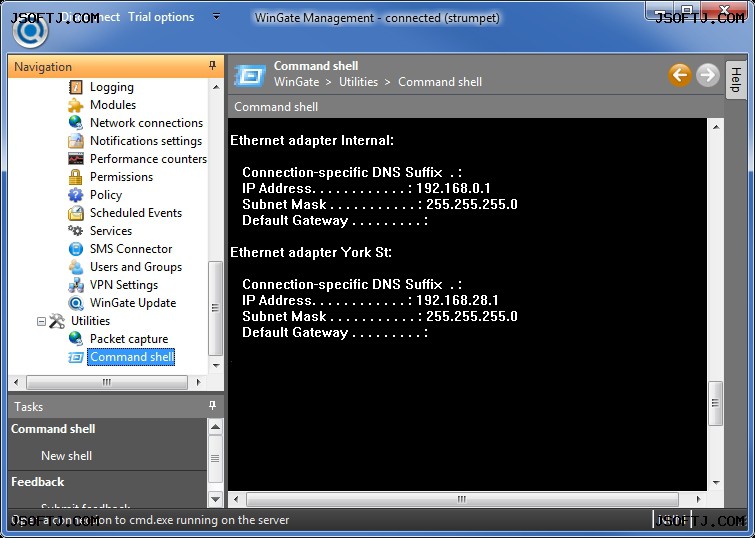The width and height of the screenshot is (755, 538).
Task: Click the Ethernet adapter Internal heading
Action: (x=312, y=141)
